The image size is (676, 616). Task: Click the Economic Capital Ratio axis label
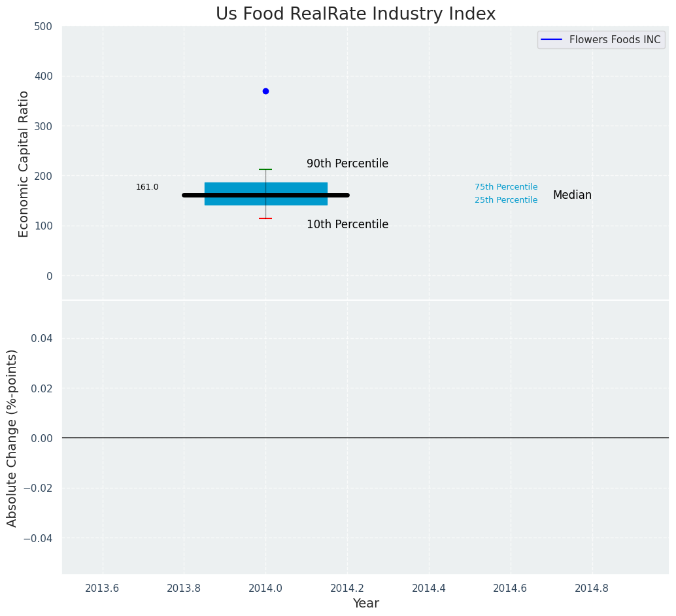coord(24,163)
